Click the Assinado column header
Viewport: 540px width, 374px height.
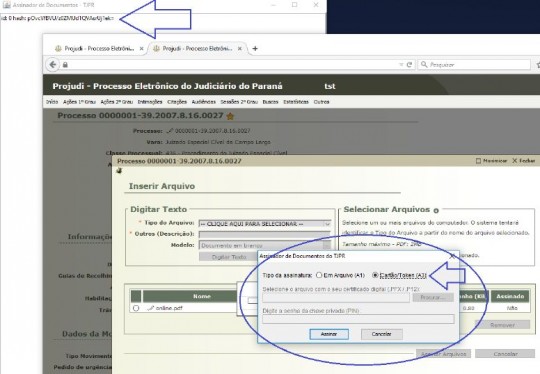(x=510, y=296)
